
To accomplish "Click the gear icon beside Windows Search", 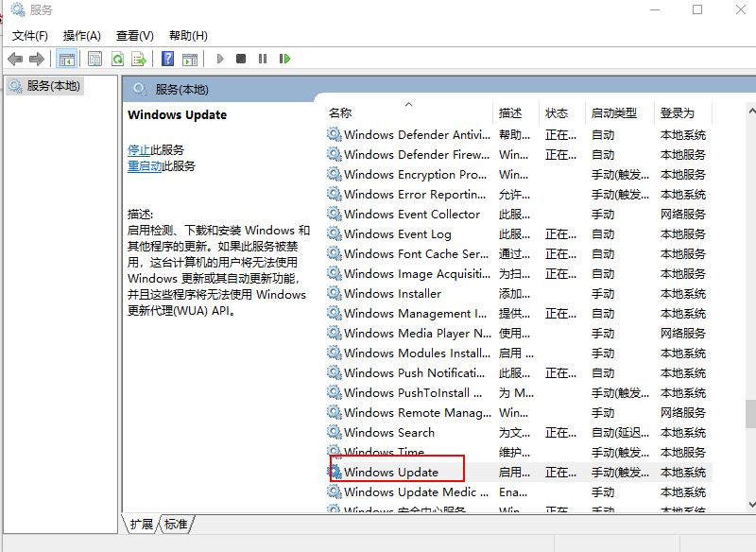I will (335, 432).
